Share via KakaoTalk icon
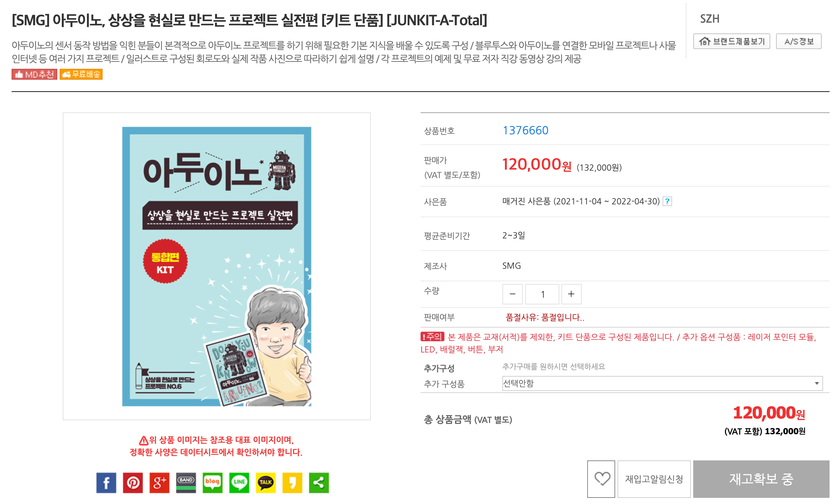 click(x=265, y=483)
